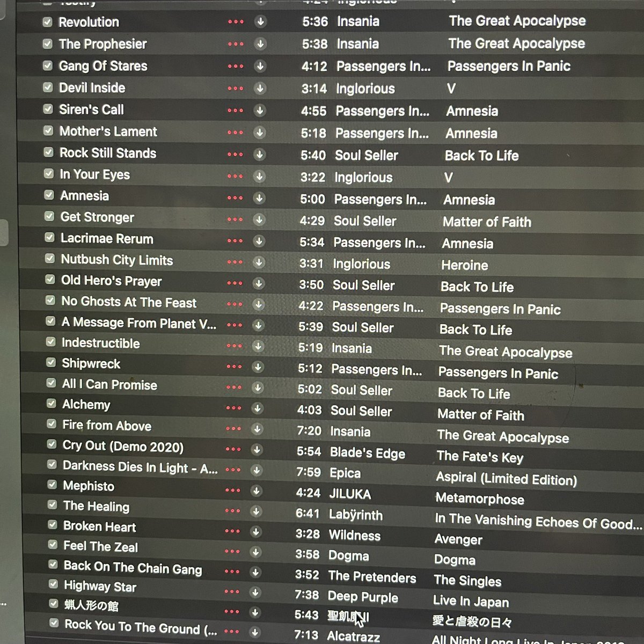Download the song The Healing
Screen dimensions: 644x644
point(257,511)
